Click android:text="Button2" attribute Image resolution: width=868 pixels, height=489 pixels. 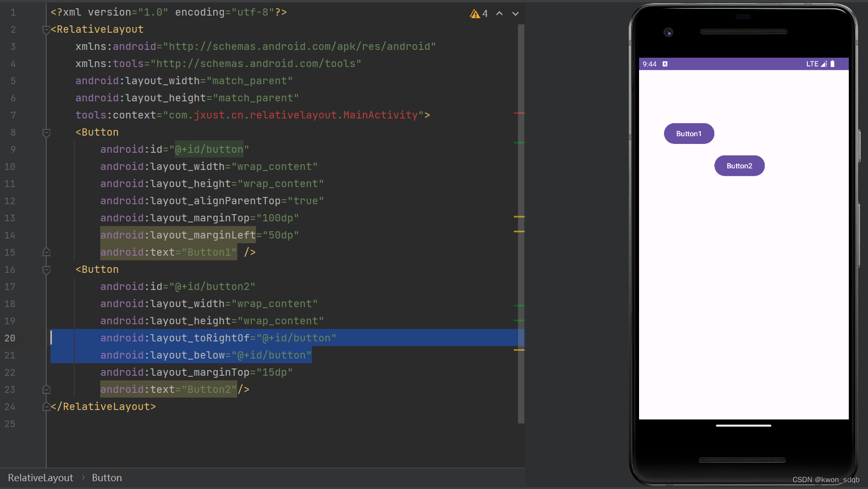169,390
